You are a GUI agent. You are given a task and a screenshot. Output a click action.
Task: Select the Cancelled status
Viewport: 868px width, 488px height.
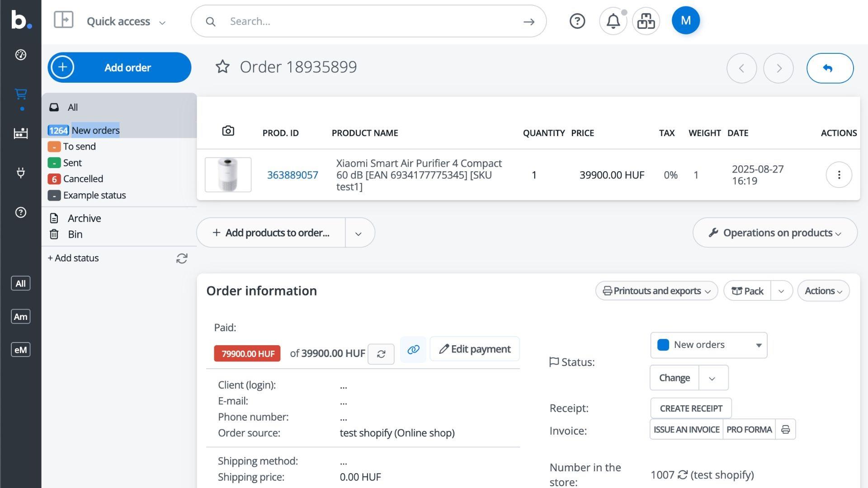click(x=83, y=179)
